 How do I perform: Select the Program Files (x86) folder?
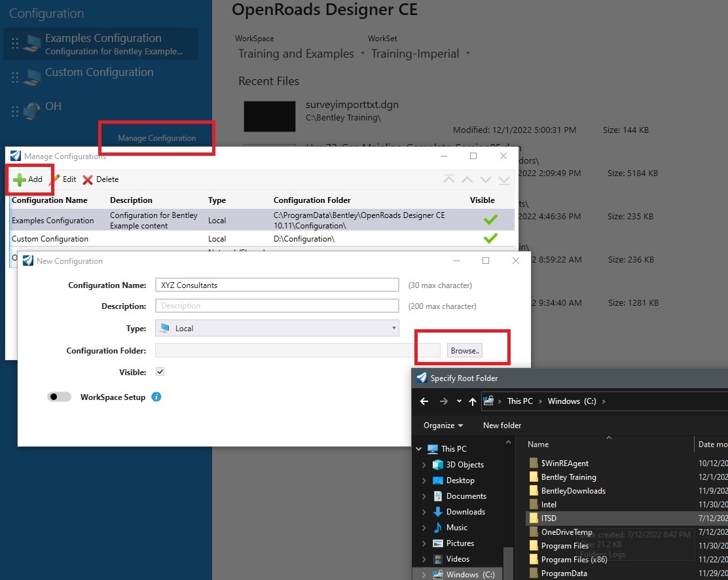pyautogui.click(x=574, y=560)
